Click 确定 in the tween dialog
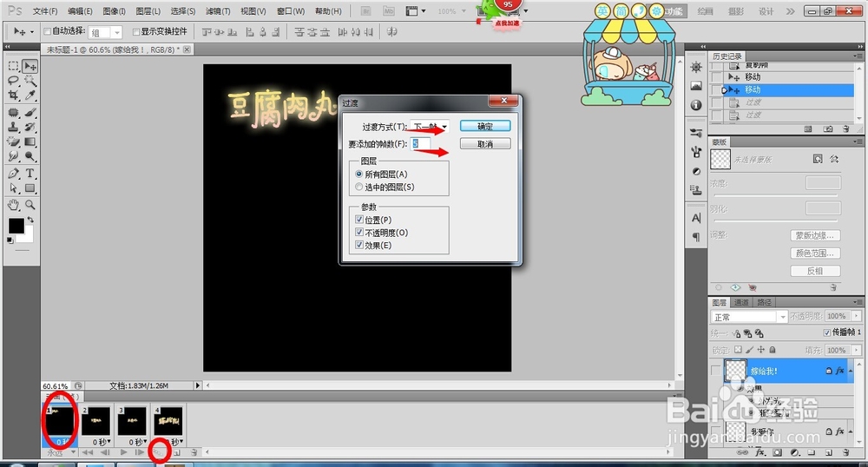 485,127
